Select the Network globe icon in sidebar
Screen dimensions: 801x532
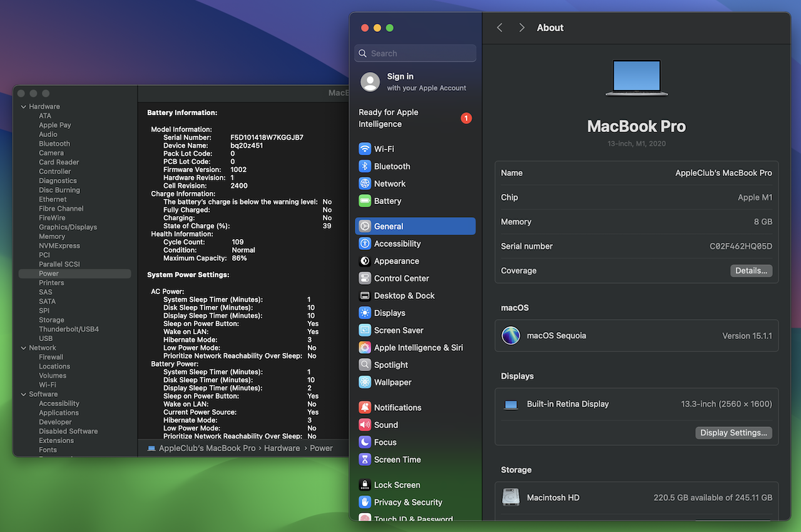coord(365,183)
